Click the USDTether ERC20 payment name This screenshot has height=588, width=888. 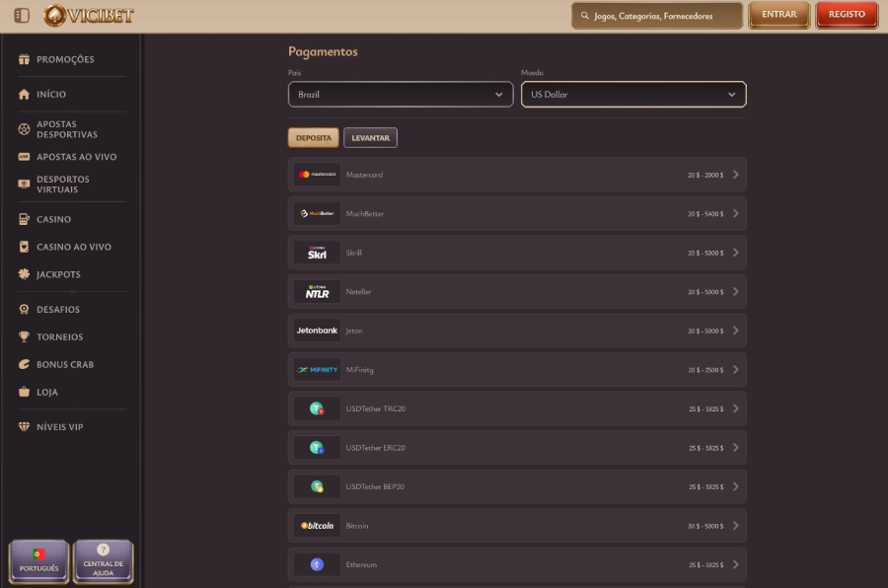(376, 448)
